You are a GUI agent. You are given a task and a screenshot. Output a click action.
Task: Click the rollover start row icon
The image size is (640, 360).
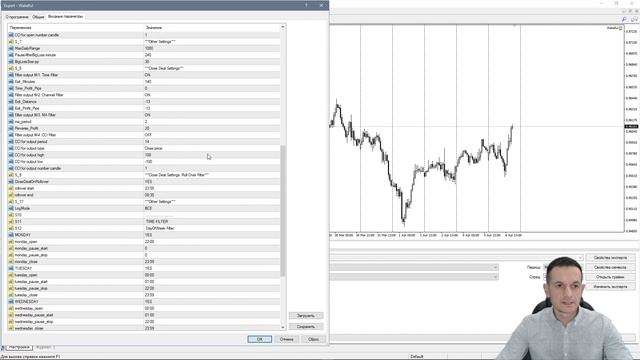pos(11,188)
